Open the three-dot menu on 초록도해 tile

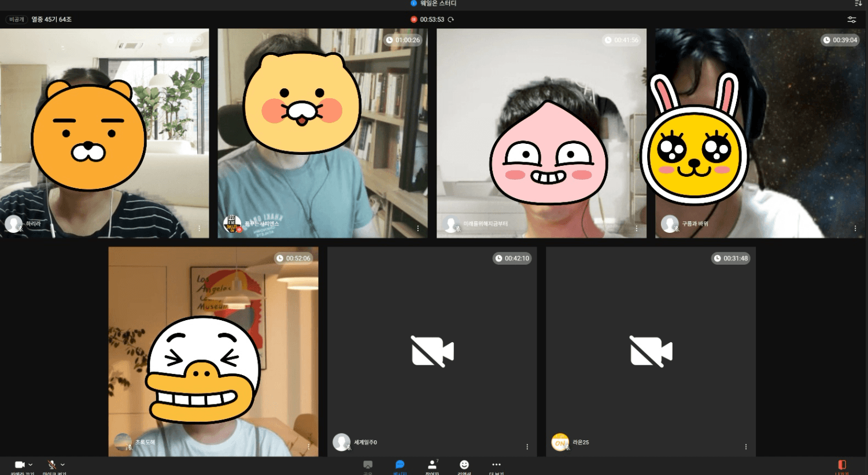tap(309, 447)
